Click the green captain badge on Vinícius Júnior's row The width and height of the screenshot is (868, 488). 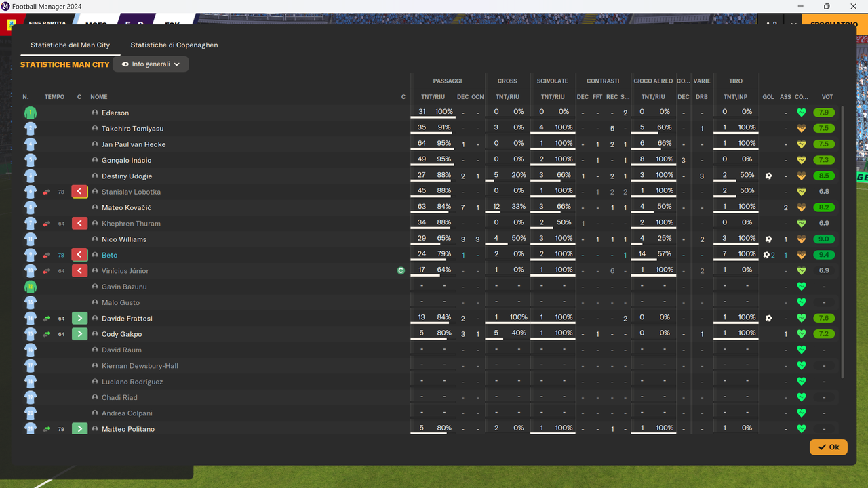coord(401,270)
